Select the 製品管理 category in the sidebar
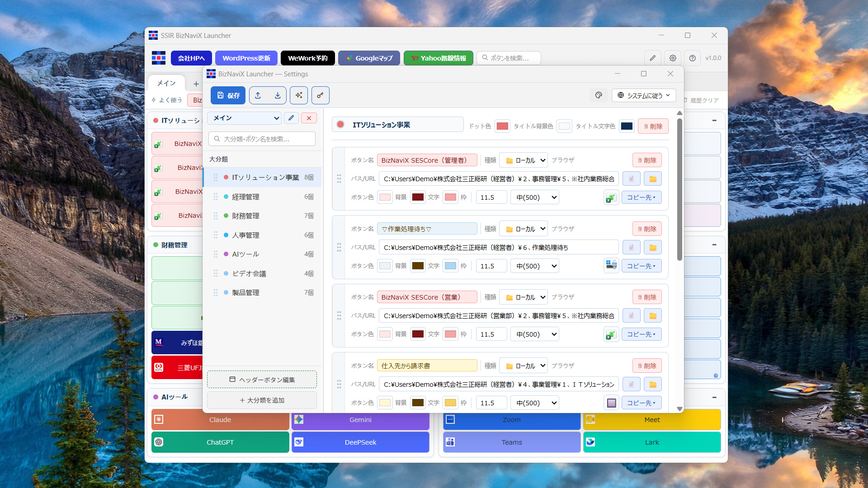This screenshot has width=868, height=488. tap(263, 293)
